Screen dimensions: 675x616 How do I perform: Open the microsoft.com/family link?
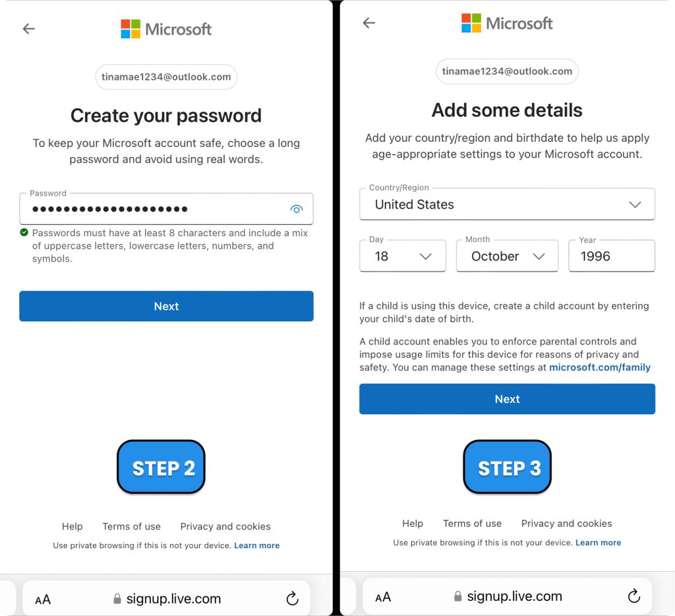click(x=600, y=367)
